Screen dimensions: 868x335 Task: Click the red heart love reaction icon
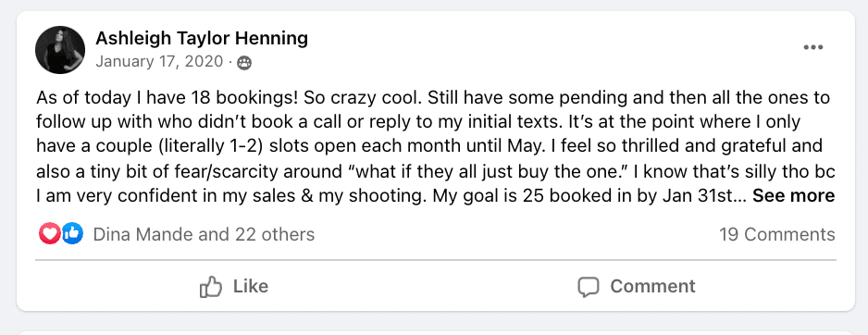point(49,234)
